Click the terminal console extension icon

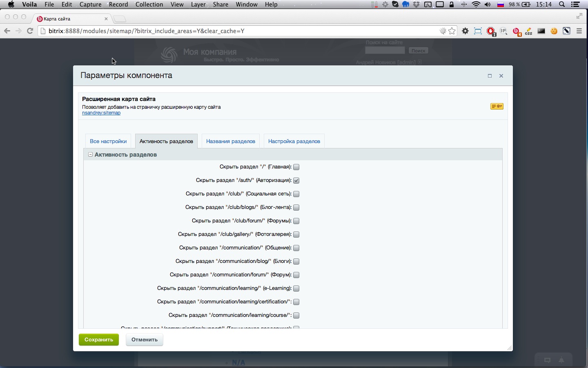click(541, 31)
